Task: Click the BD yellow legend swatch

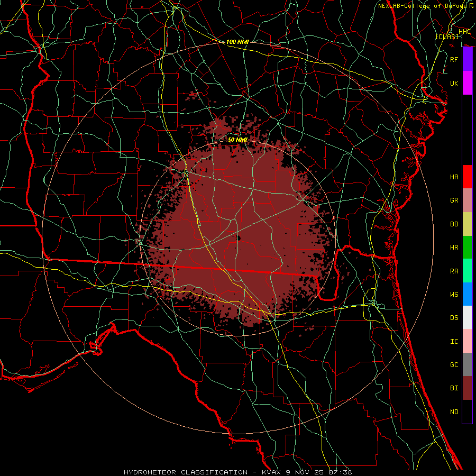Action: coord(467,224)
